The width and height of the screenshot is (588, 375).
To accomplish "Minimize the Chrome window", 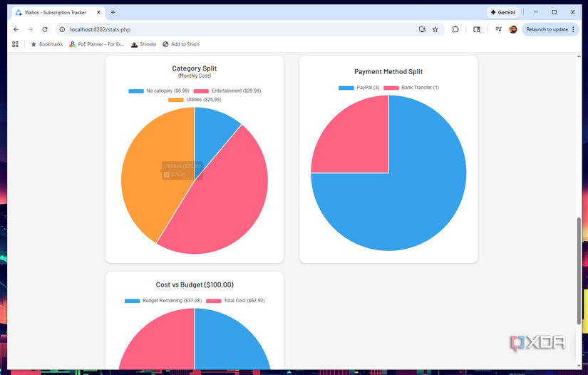I will (536, 12).
